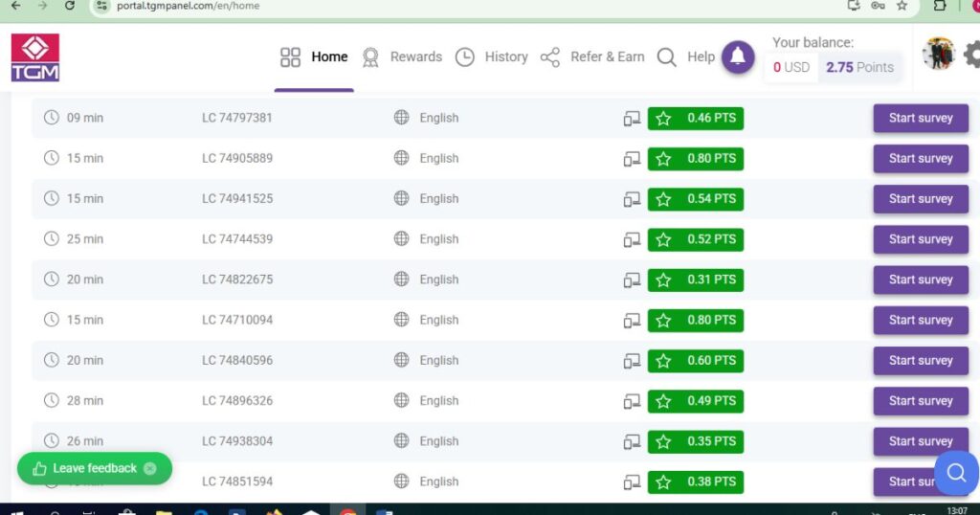The height and width of the screenshot is (515, 980).
Task: Open the profile avatar menu
Action: pos(939,55)
